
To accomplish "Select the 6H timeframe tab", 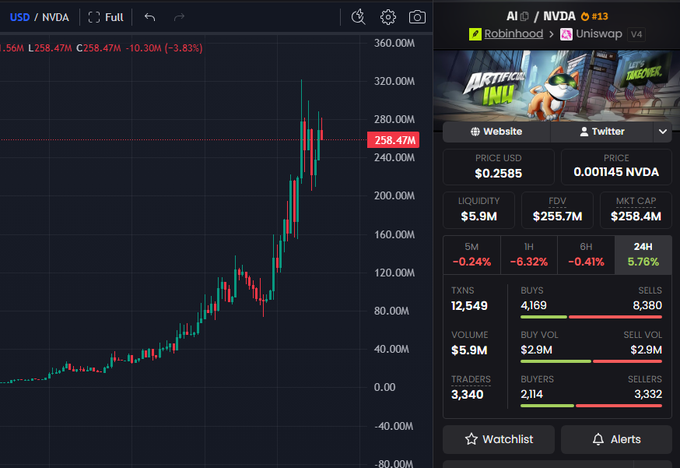I will tap(586, 255).
